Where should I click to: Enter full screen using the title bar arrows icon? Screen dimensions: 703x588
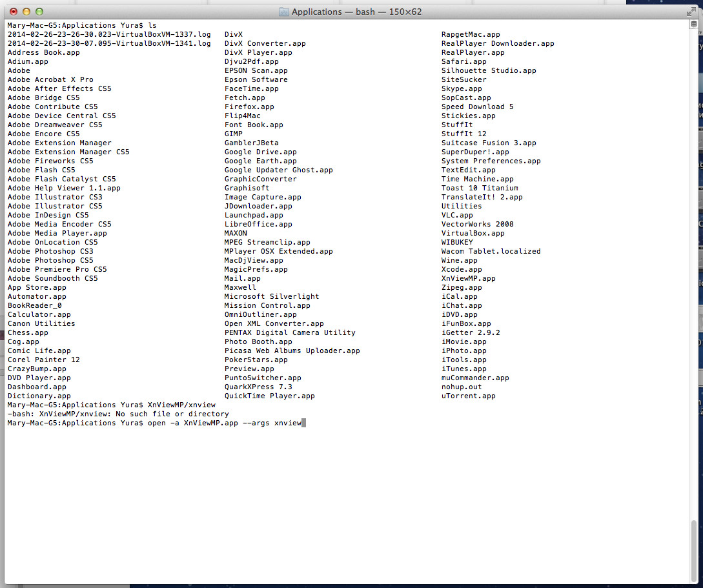pyautogui.click(x=691, y=12)
